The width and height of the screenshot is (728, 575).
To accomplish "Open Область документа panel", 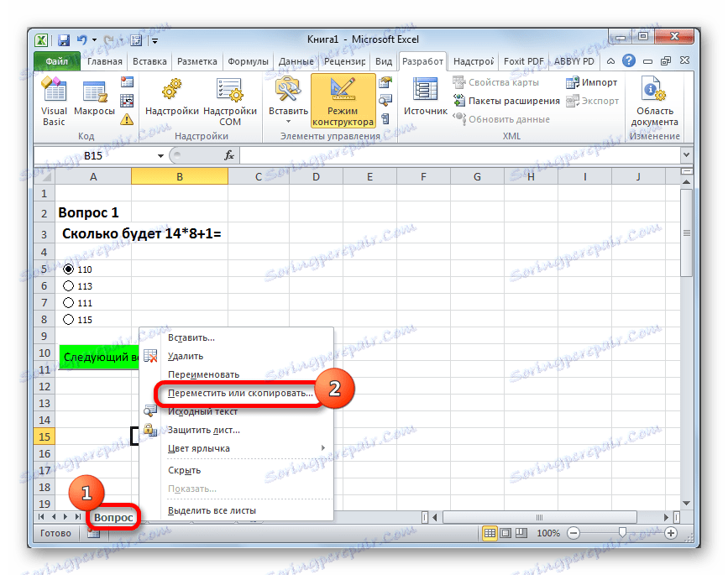I will point(654,102).
